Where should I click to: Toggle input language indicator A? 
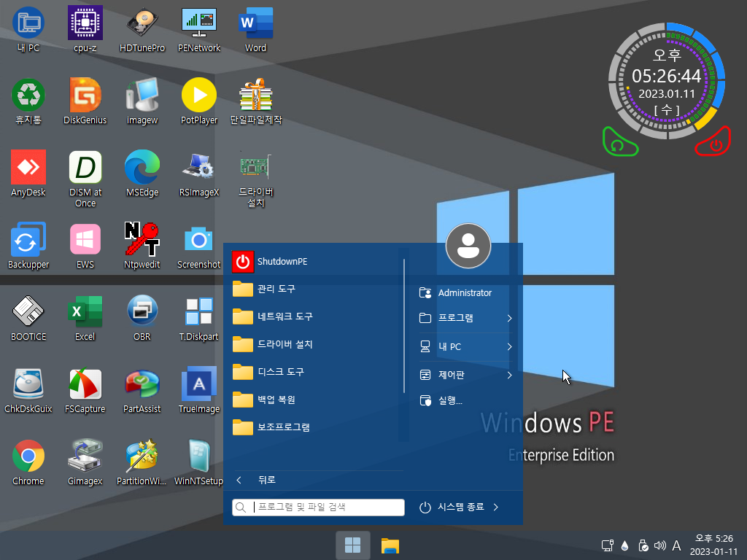(x=676, y=545)
